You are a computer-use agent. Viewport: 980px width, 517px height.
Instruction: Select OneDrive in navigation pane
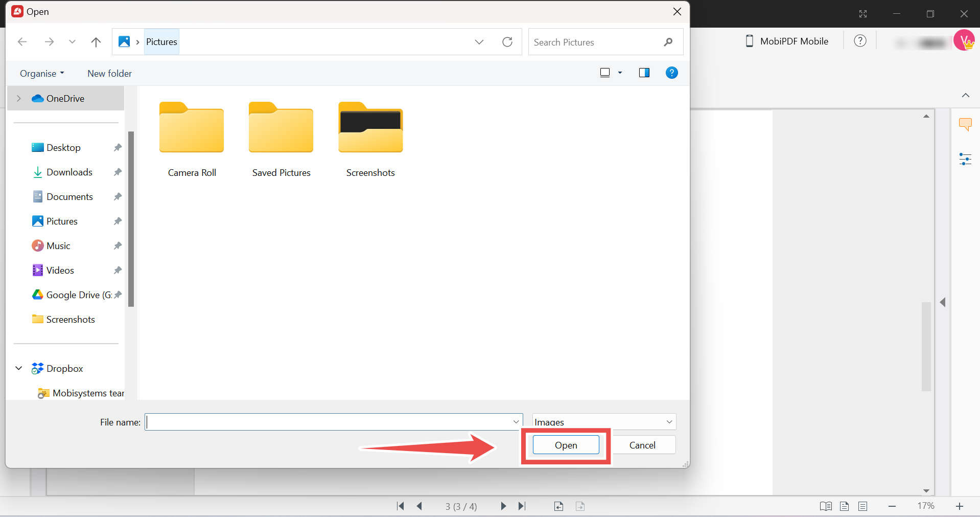tap(65, 98)
